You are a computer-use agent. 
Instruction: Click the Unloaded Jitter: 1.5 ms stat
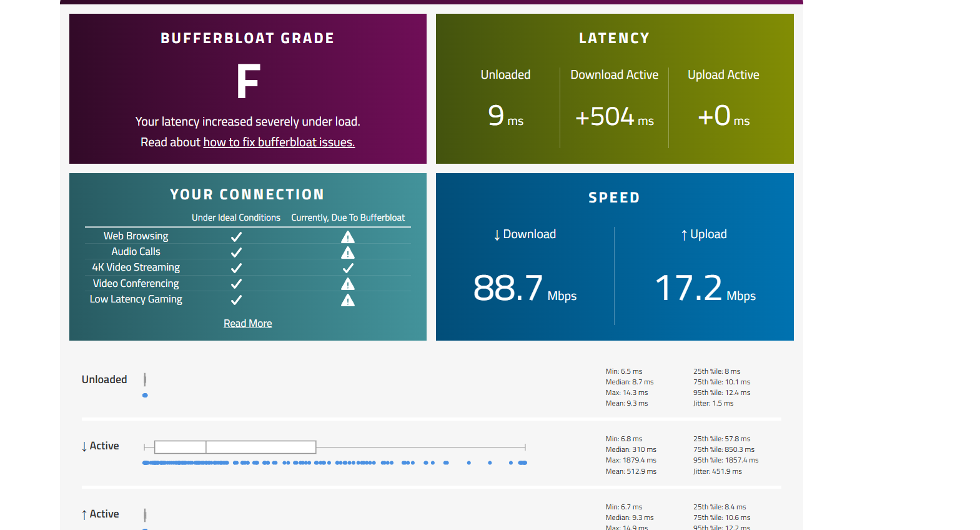[713, 403]
